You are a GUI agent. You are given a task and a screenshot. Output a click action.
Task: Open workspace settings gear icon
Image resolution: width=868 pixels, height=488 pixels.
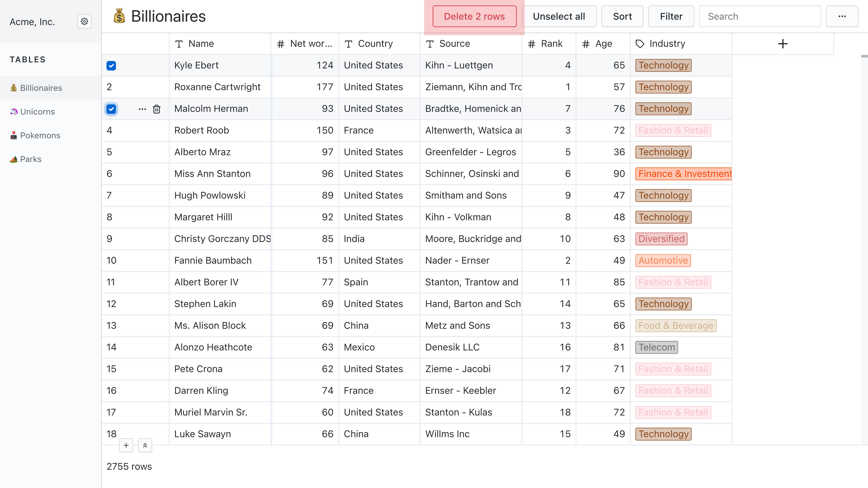click(x=84, y=22)
